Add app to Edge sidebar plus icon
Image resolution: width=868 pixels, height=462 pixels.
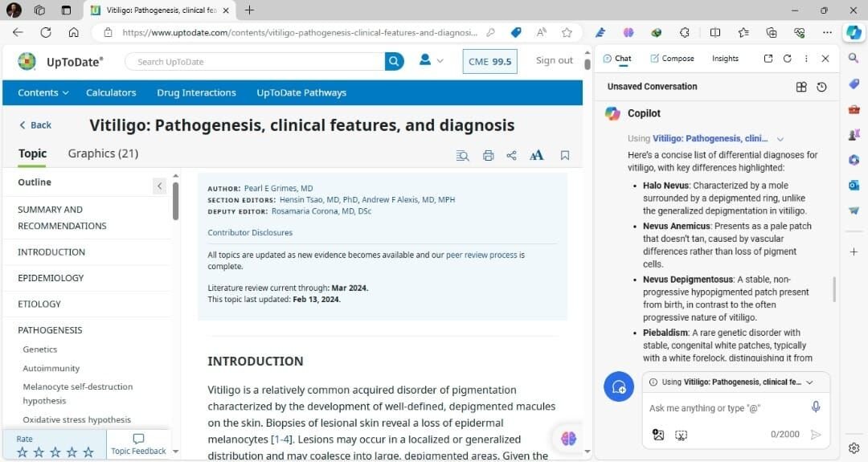click(854, 251)
